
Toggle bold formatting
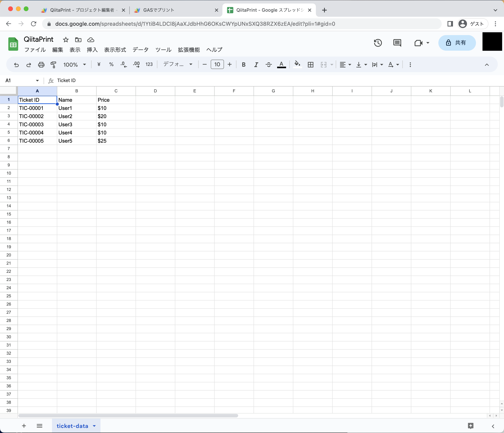pyautogui.click(x=243, y=65)
